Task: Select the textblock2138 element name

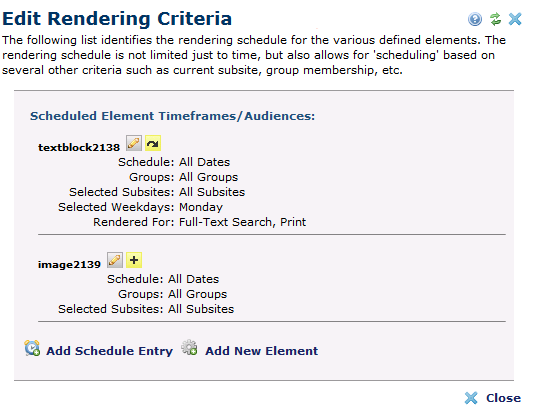Action: pos(79,147)
